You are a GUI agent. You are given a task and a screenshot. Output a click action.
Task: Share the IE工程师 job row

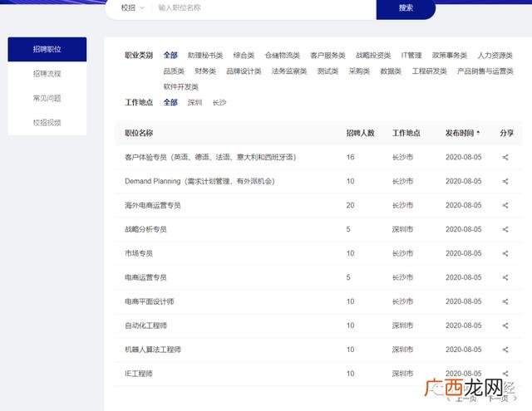pyautogui.click(x=505, y=374)
